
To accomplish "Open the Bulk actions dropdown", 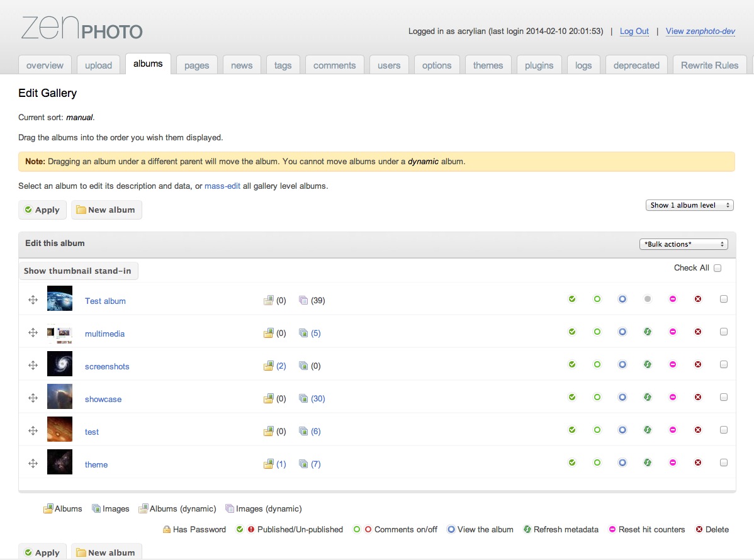I will [684, 244].
